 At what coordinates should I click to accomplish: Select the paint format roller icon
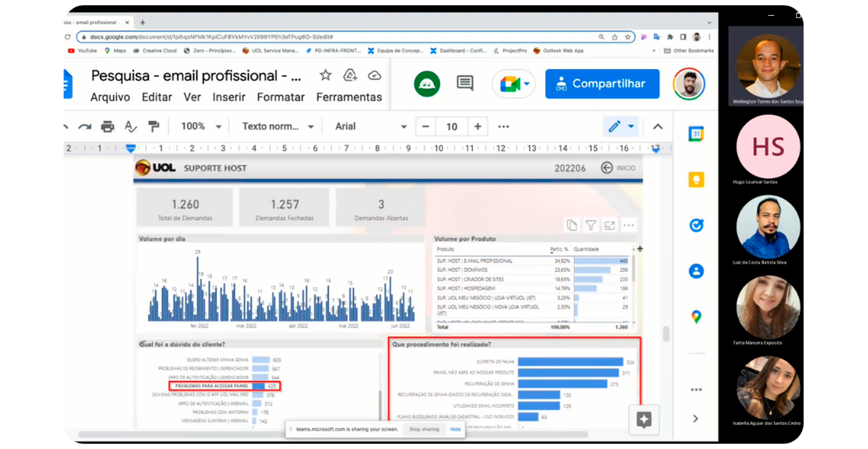(153, 126)
